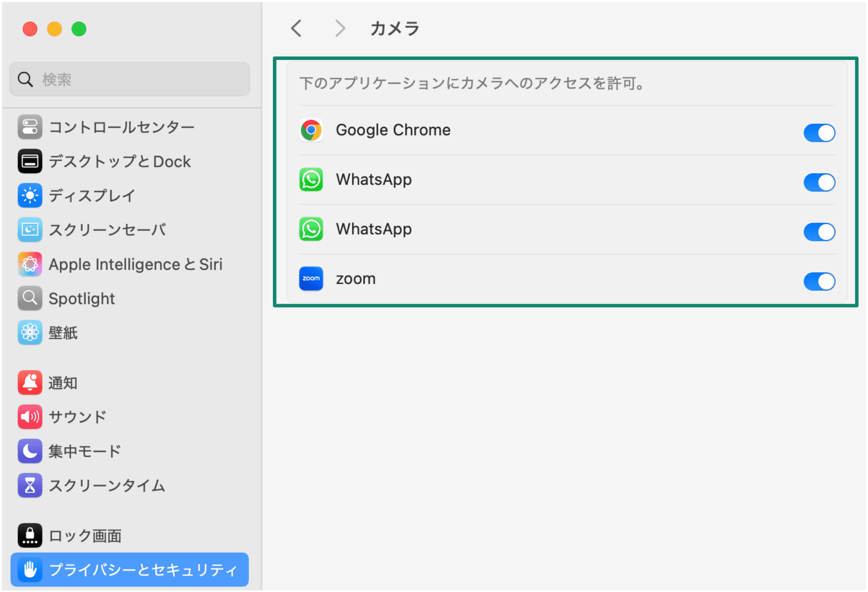Viewport: 868px width, 592px height.
Task: Select the Display sun icon
Action: (30, 195)
